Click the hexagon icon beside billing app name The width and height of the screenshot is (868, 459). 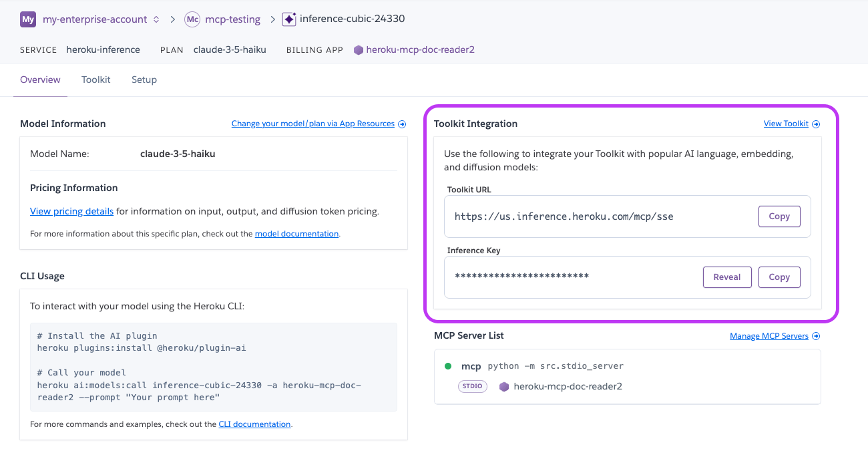click(359, 49)
